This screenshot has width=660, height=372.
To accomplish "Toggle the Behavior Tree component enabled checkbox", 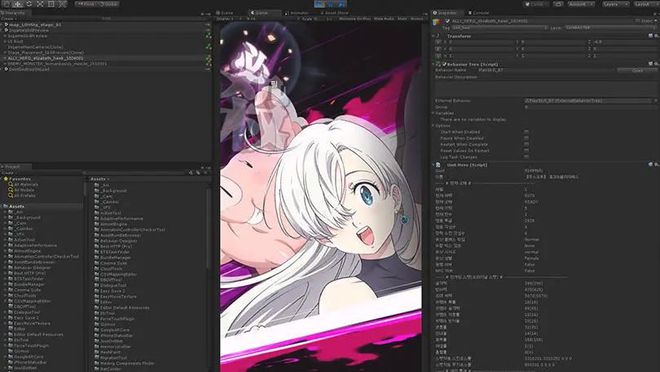I will (444, 64).
